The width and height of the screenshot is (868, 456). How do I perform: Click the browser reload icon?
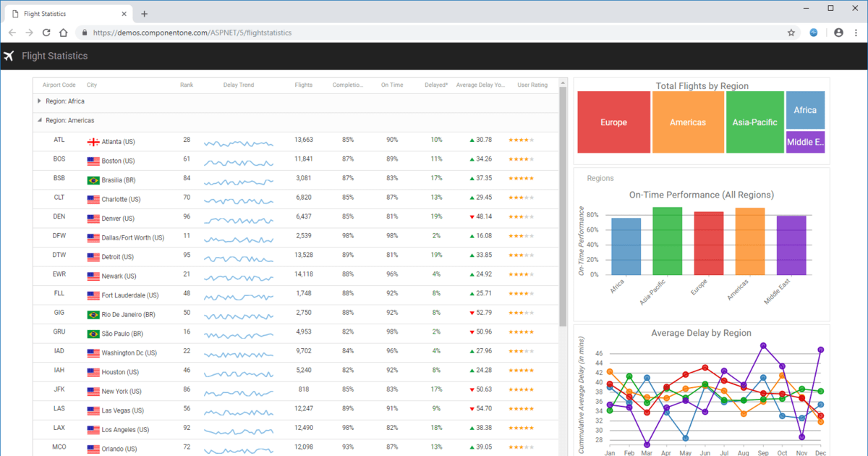point(46,32)
